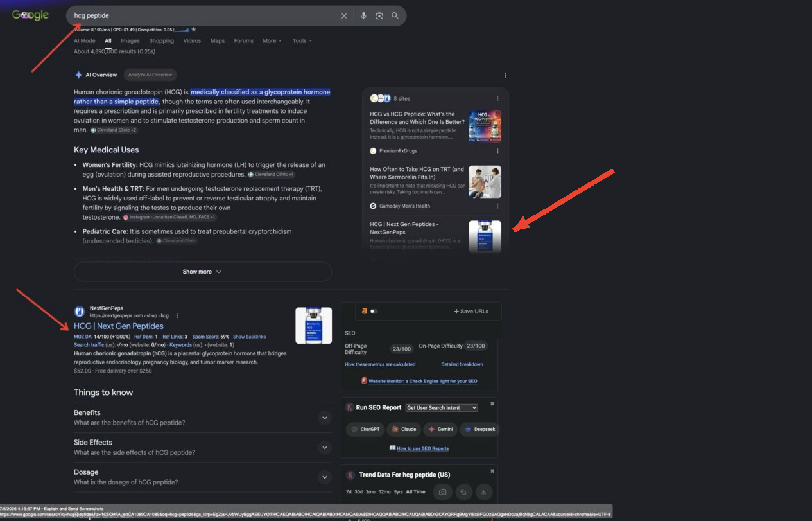The image size is (812, 521).
Task: Open Gameday Men's Health source three-dot menu
Action: (497, 206)
